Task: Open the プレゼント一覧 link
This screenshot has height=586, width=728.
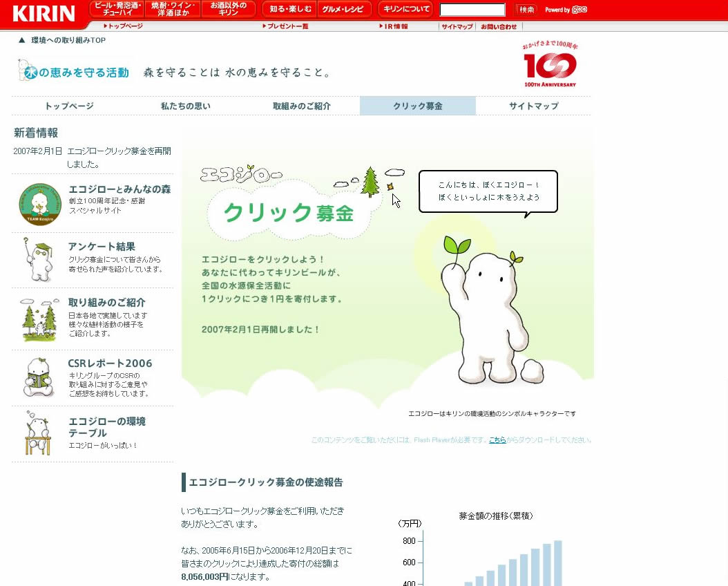Action: [285, 26]
